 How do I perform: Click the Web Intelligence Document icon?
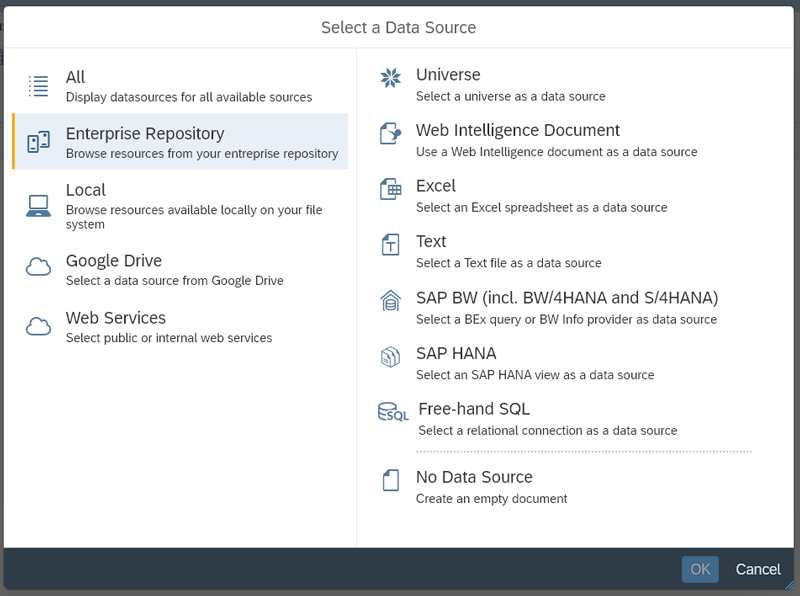tap(391, 133)
